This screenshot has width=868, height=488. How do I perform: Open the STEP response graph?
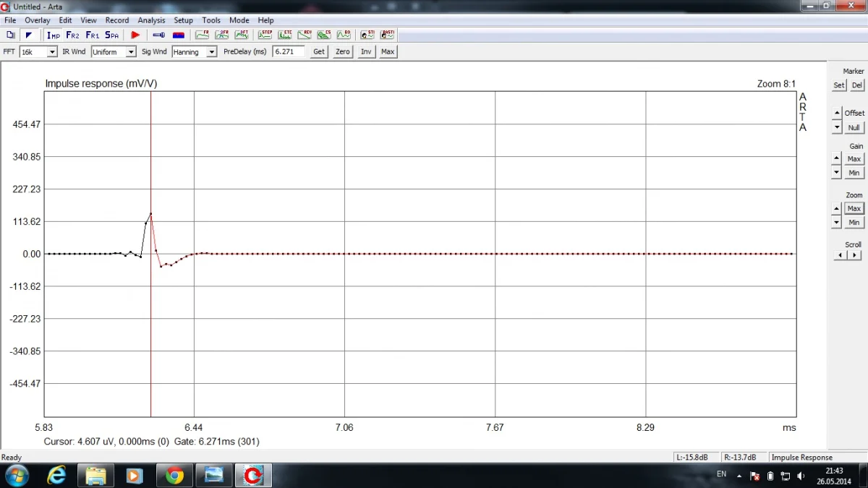tap(265, 34)
